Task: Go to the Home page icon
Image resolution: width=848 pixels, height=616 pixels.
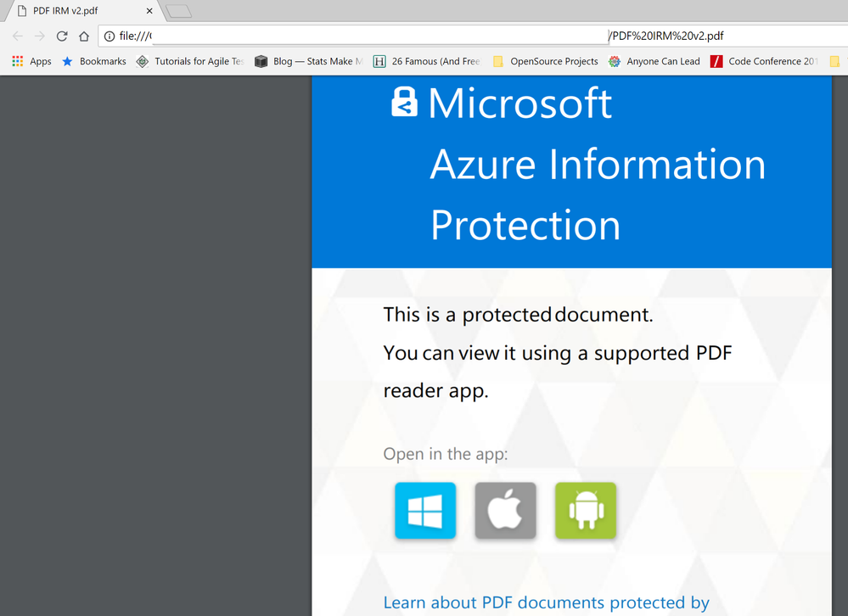Action: pos(84,36)
